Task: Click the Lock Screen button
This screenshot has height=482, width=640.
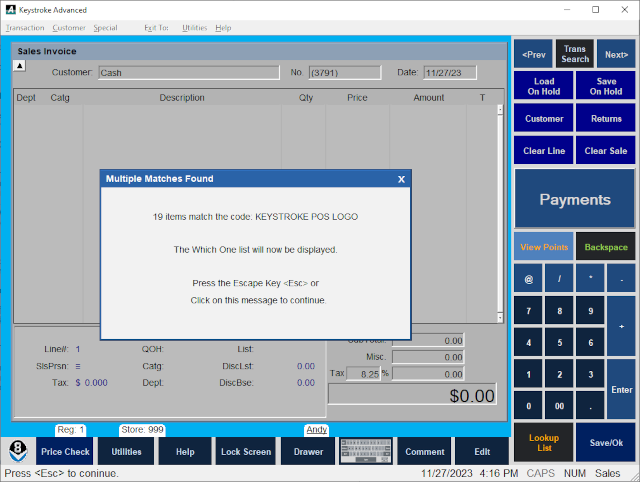Action: click(x=245, y=452)
